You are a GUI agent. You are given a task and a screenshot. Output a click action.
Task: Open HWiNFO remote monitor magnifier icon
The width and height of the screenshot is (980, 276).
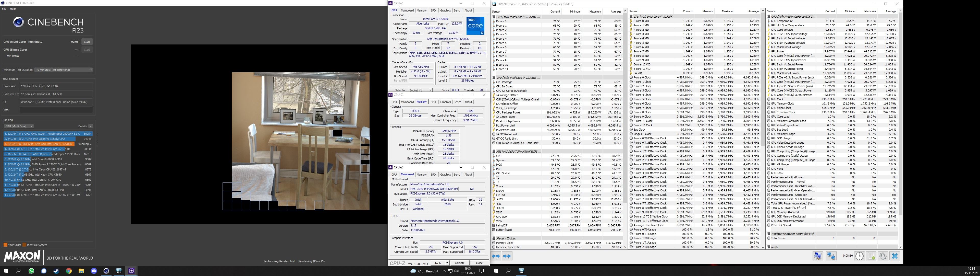click(817, 256)
